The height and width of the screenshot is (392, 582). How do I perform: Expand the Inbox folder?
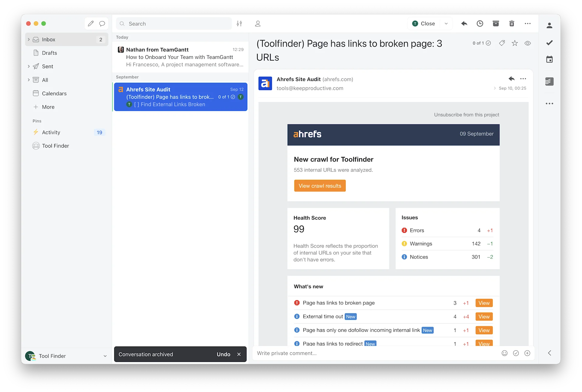tap(29, 39)
